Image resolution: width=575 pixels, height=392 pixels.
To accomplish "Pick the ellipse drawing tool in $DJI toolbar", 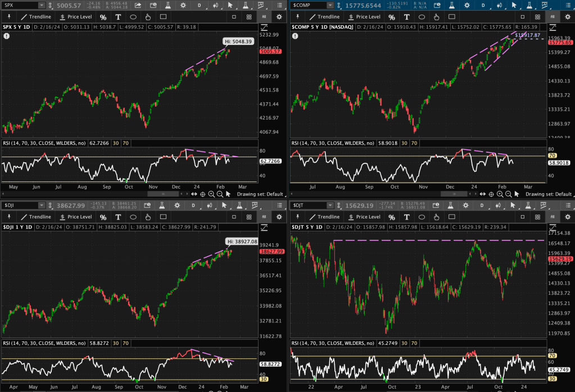I will click(133, 217).
